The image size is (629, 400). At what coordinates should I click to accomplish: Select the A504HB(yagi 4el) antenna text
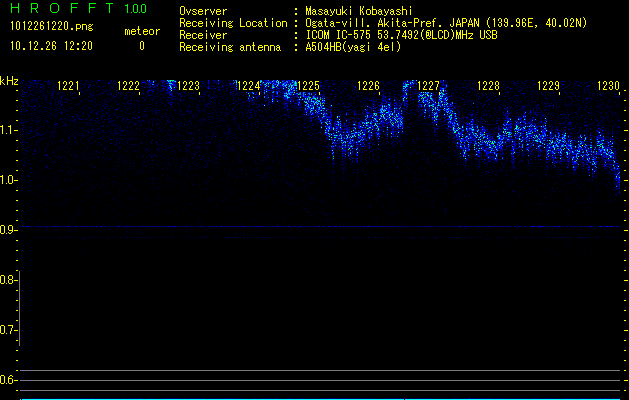click(353, 47)
